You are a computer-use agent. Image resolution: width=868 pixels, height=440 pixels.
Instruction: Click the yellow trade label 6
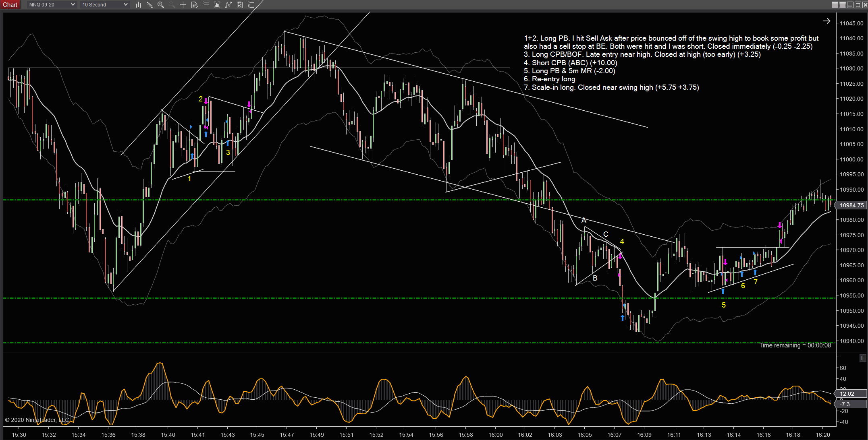pos(743,286)
